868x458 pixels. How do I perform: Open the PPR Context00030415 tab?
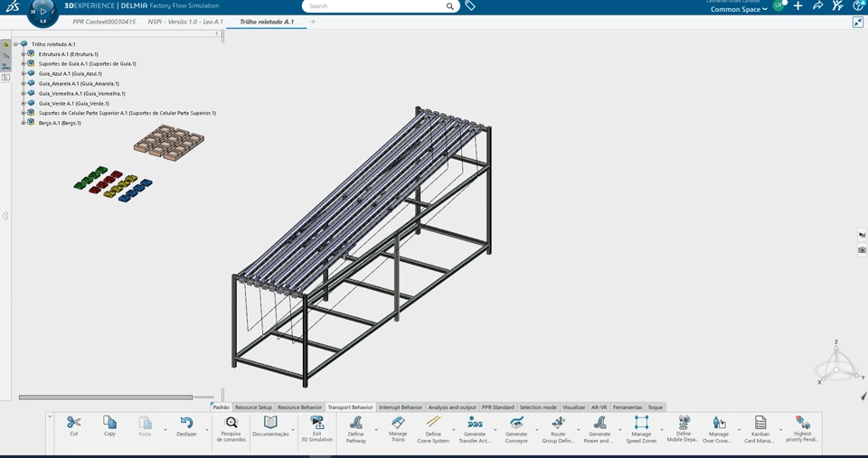pos(104,22)
